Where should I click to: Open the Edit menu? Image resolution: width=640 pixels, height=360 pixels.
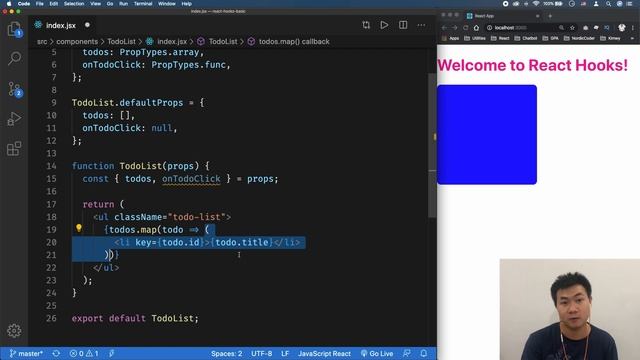pyautogui.click(x=53, y=4)
